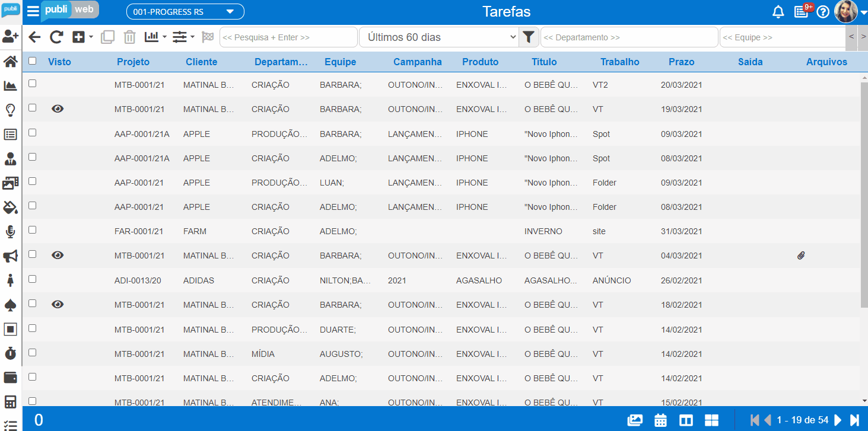Go to the next page of results
This screenshot has width=868, height=431.
click(838, 420)
